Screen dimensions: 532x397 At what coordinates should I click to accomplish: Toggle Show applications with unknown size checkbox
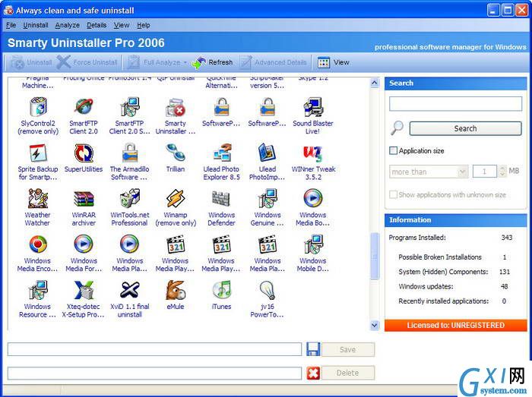pyautogui.click(x=393, y=194)
